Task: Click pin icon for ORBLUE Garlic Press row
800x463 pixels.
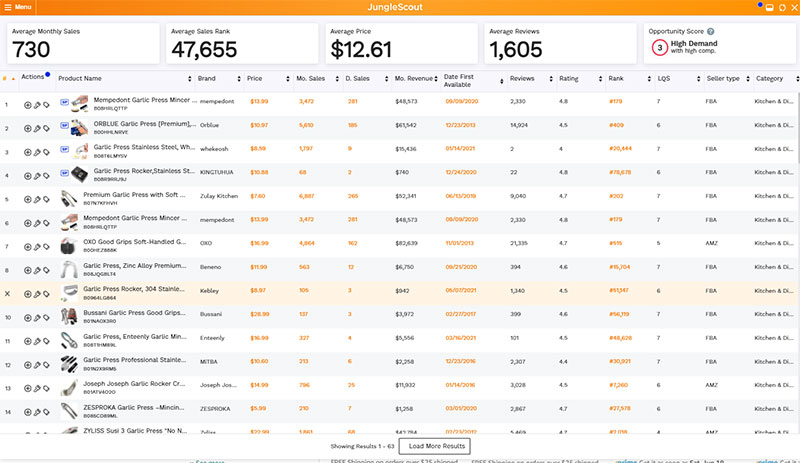Action: pyautogui.click(x=37, y=129)
